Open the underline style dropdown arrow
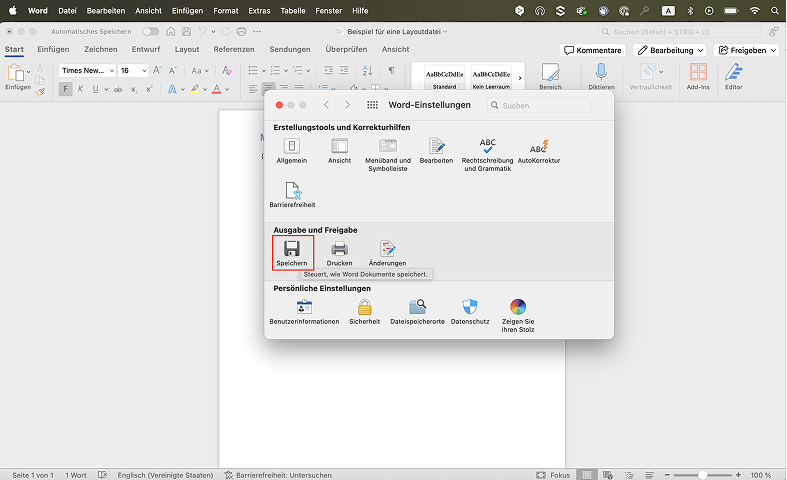787x480 pixels. point(106,89)
